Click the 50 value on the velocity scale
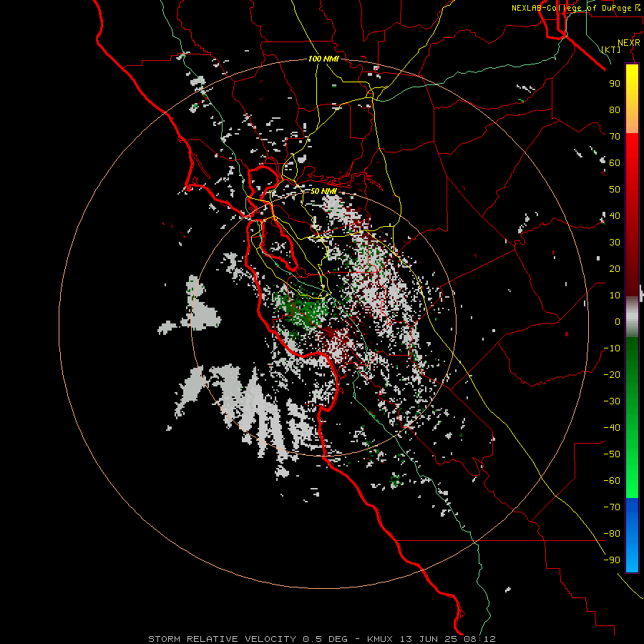This screenshot has height=644, width=644. pos(615,190)
